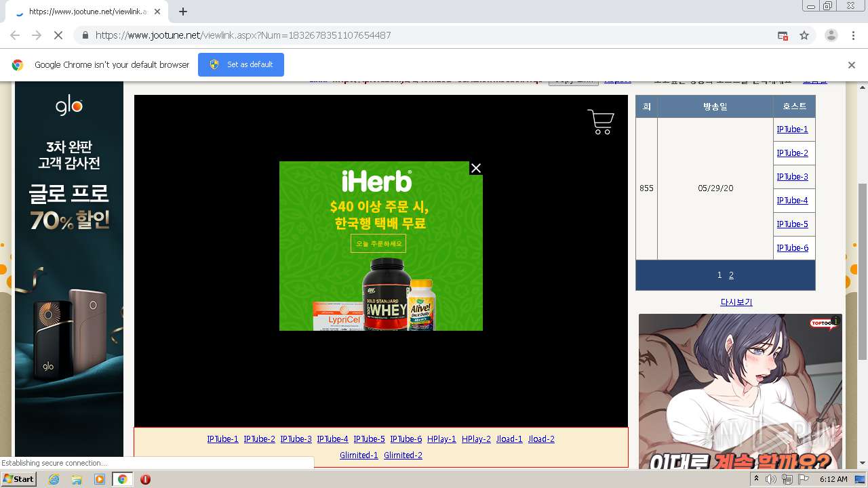Select Jload-2 source link

(541, 439)
